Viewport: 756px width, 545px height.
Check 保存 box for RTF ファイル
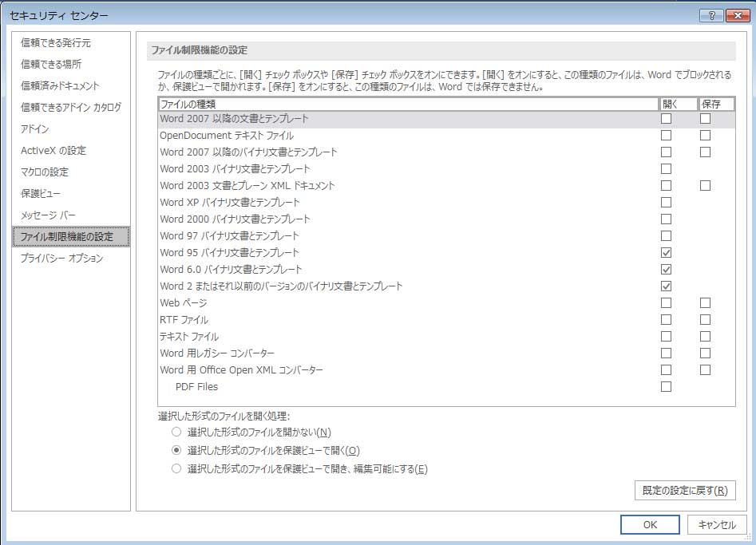[705, 320]
